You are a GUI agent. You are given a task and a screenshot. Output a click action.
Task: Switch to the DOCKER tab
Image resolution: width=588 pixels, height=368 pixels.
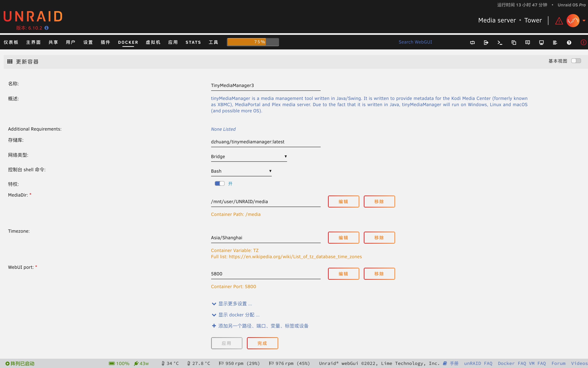click(128, 42)
